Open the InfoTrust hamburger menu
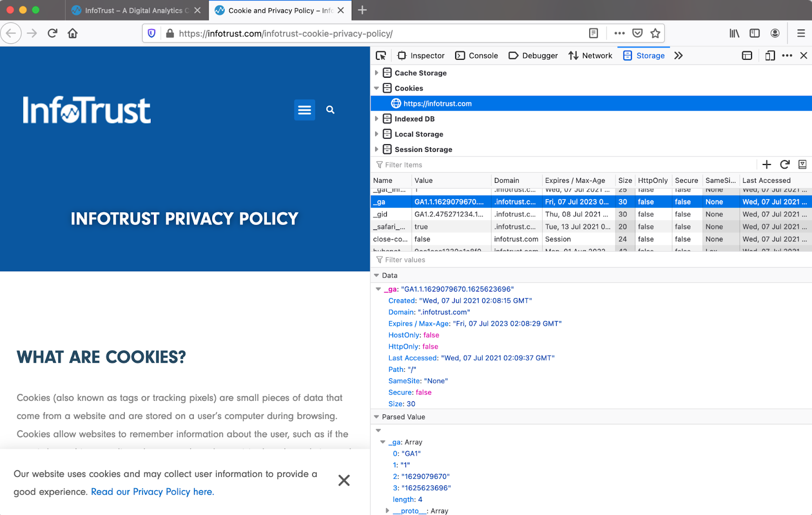Image resolution: width=812 pixels, height=515 pixels. [x=304, y=110]
